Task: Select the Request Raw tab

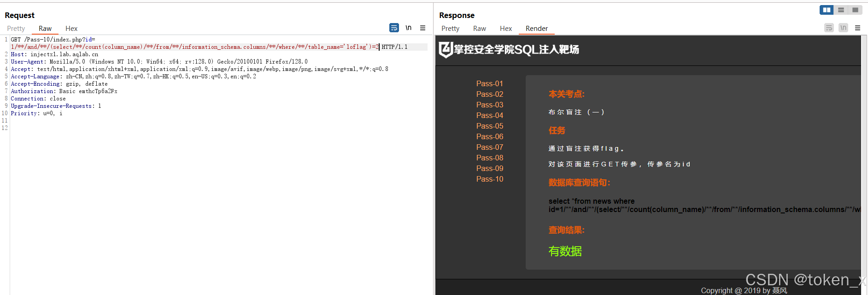Action: (45, 29)
